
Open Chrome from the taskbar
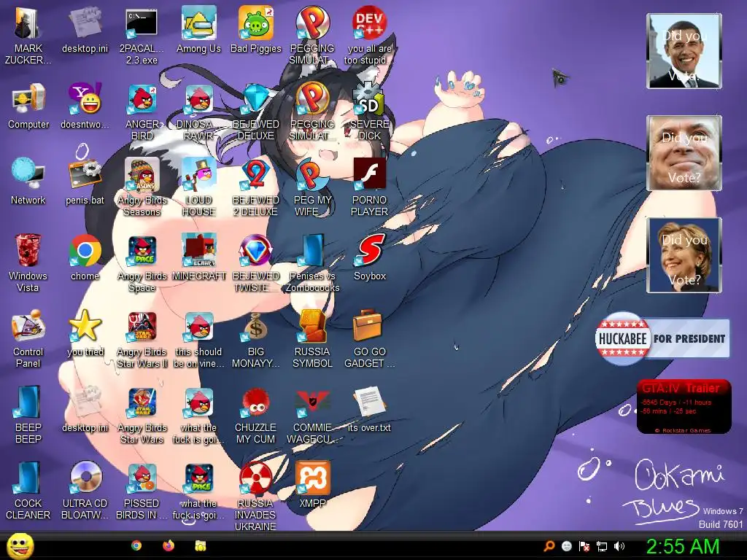pyautogui.click(x=136, y=545)
